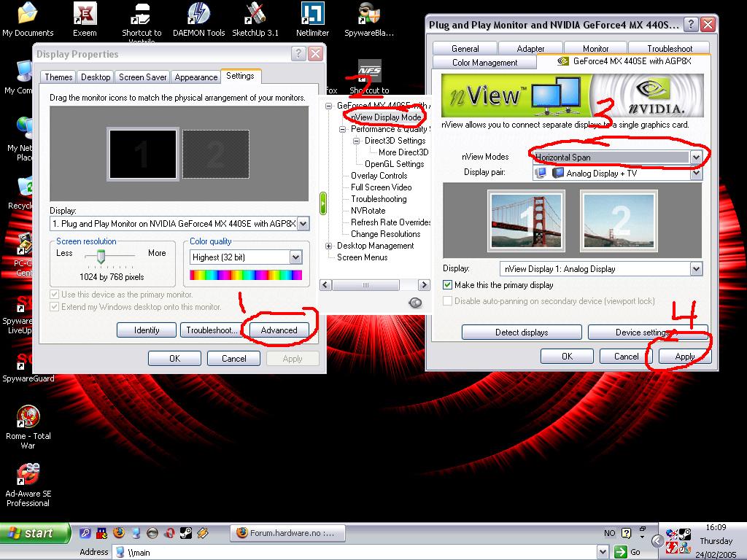Select monitor 2 in the Display Properties preview
Image resolution: width=747 pixels, height=560 pixels.
[216, 154]
